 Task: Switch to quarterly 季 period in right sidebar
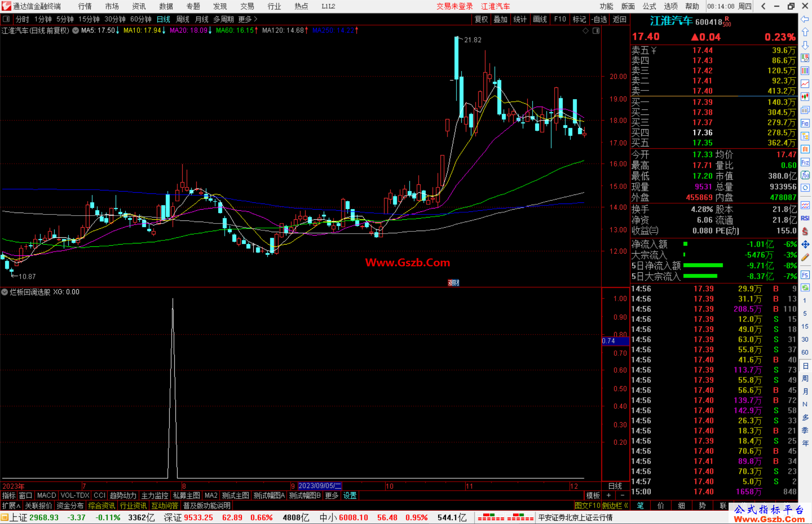(805, 430)
